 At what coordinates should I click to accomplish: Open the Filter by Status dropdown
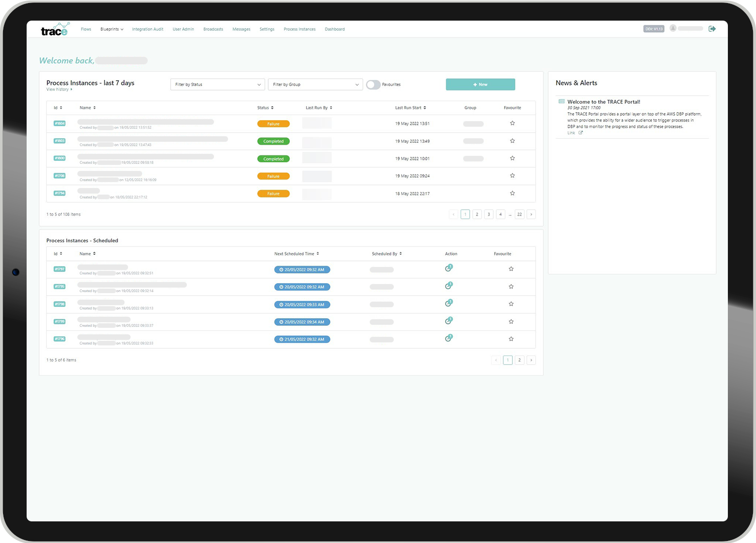[218, 84]
